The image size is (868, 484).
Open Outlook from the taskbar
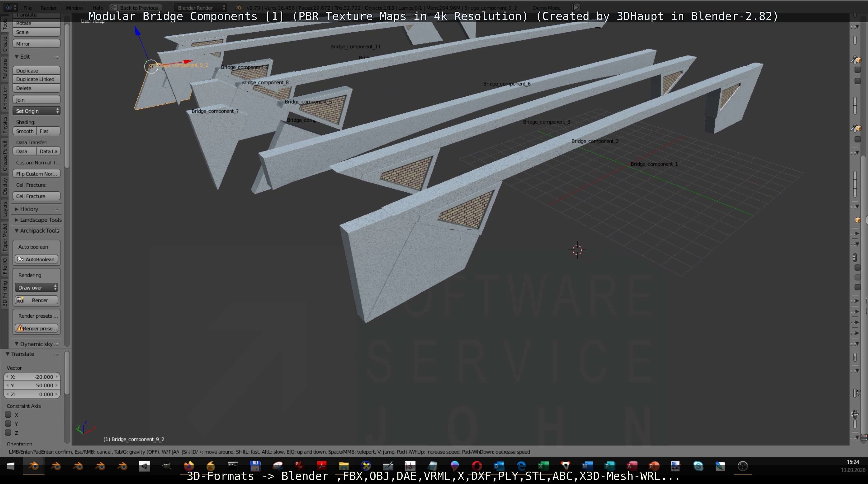499,466
